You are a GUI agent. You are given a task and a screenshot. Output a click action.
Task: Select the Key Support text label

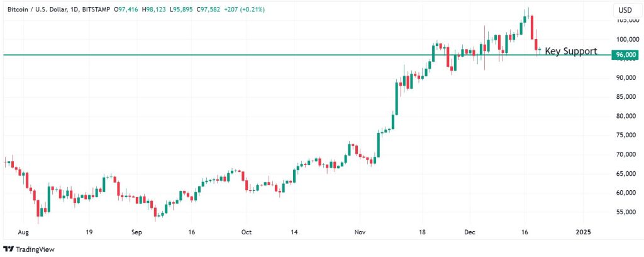pos(570,51)
